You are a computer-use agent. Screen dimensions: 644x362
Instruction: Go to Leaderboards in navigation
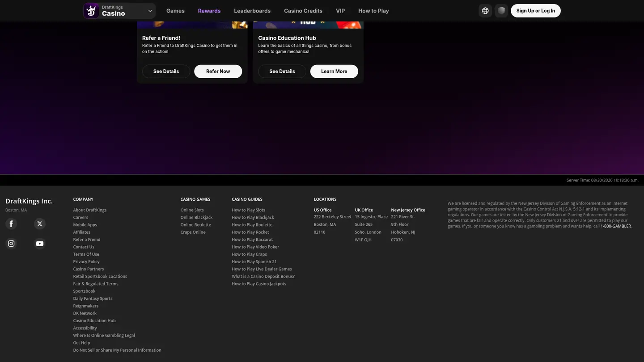point(252,11)
